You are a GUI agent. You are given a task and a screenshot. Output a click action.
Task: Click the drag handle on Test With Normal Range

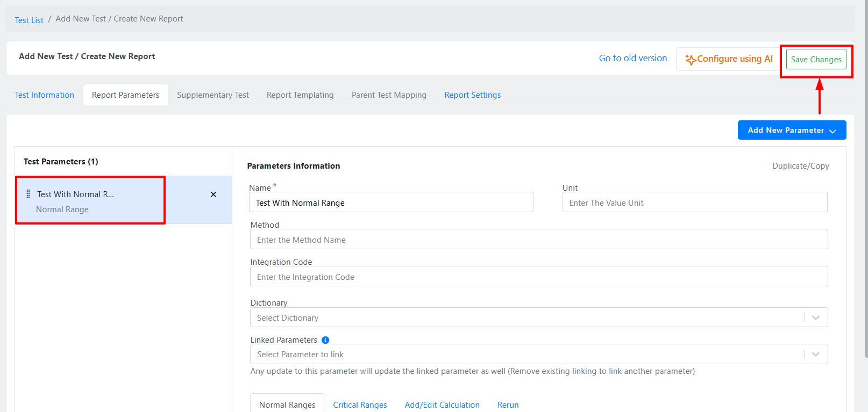coord(28,194)
